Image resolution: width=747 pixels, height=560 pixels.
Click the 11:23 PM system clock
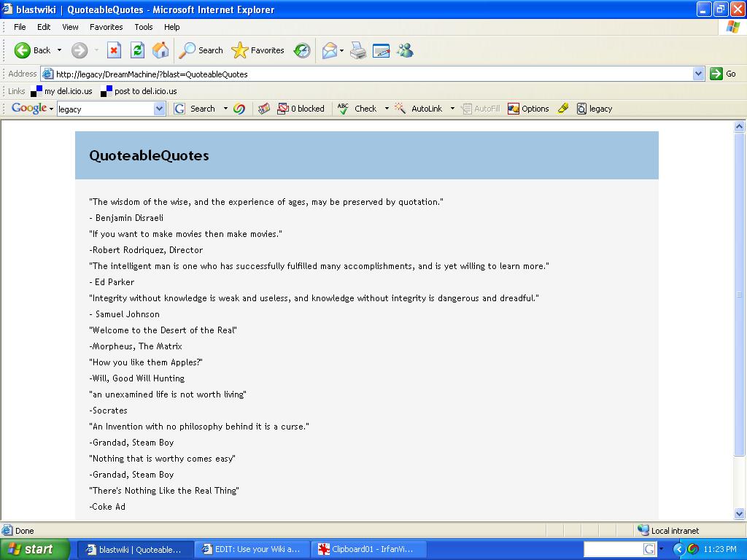(x=720, y=550)
